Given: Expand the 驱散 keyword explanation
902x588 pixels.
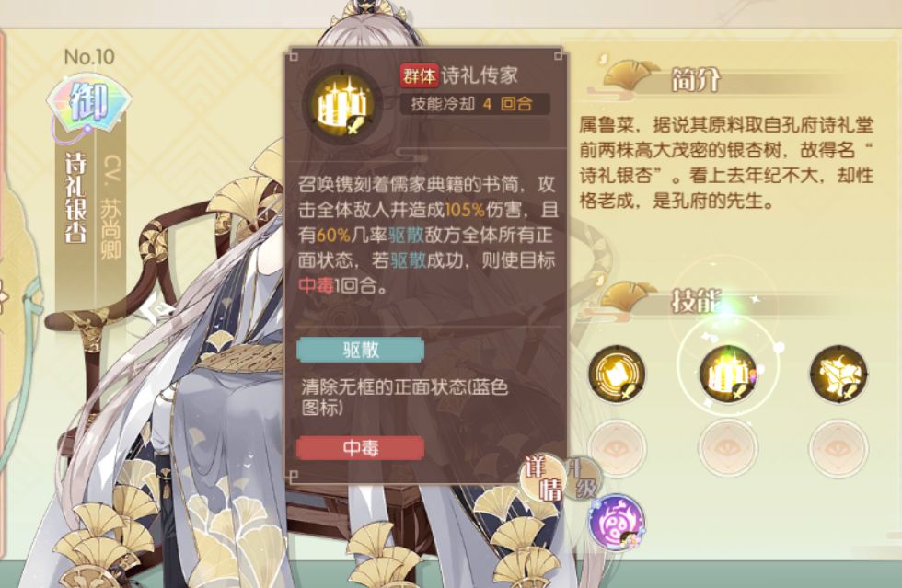Looking at the screenshot, I should tap(361, 350).
